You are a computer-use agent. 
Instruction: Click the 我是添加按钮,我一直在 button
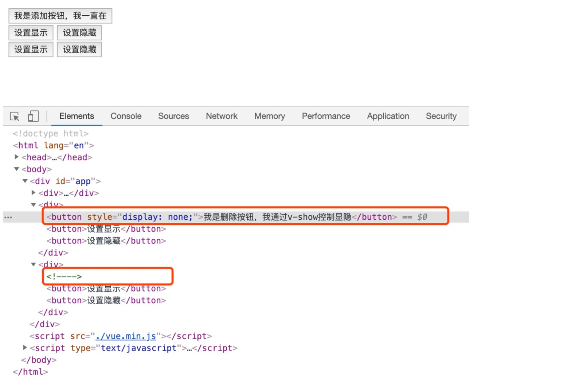click(60, 16)
